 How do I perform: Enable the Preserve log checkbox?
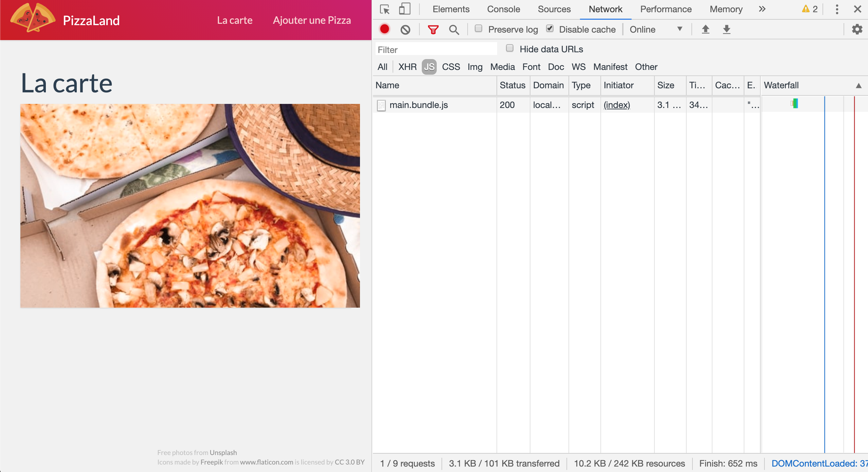(x=478, y=29)
